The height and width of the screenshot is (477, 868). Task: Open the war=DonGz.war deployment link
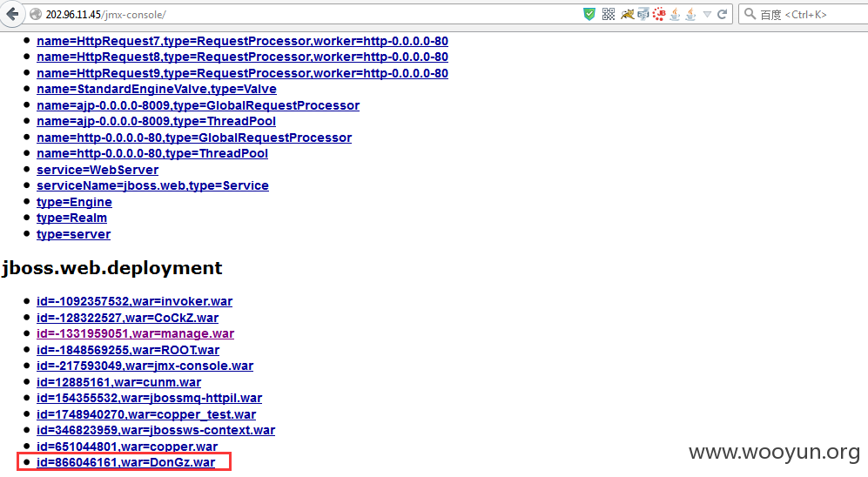pyautogui.click(x=125, y=462)
